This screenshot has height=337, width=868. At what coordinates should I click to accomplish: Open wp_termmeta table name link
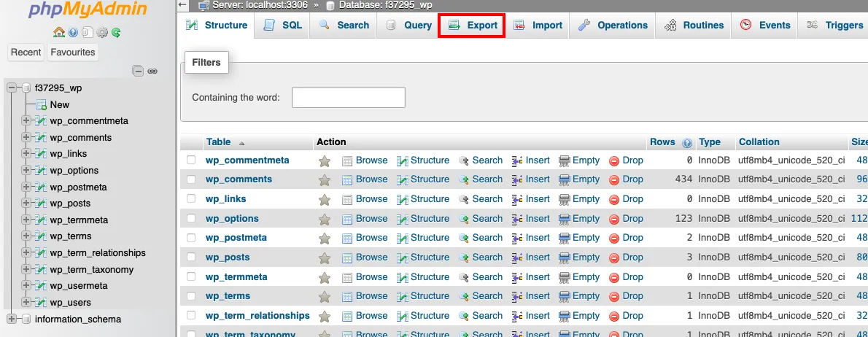(x=236, y=276)
